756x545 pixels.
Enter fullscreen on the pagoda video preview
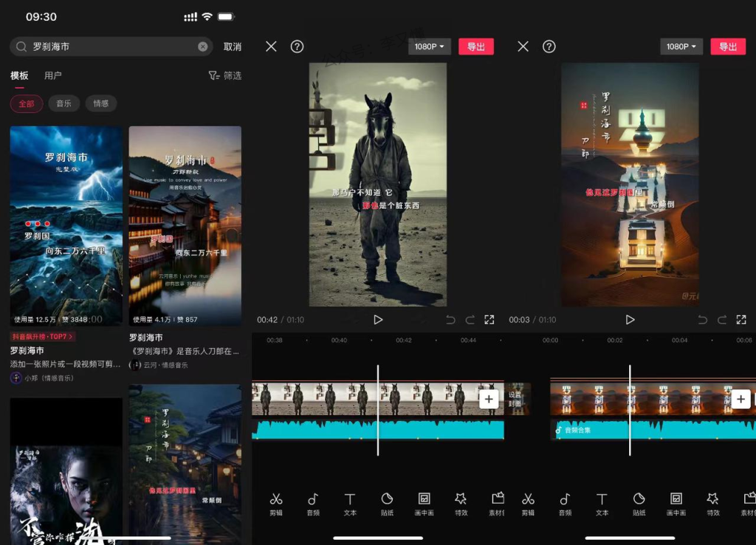point(741,320)
